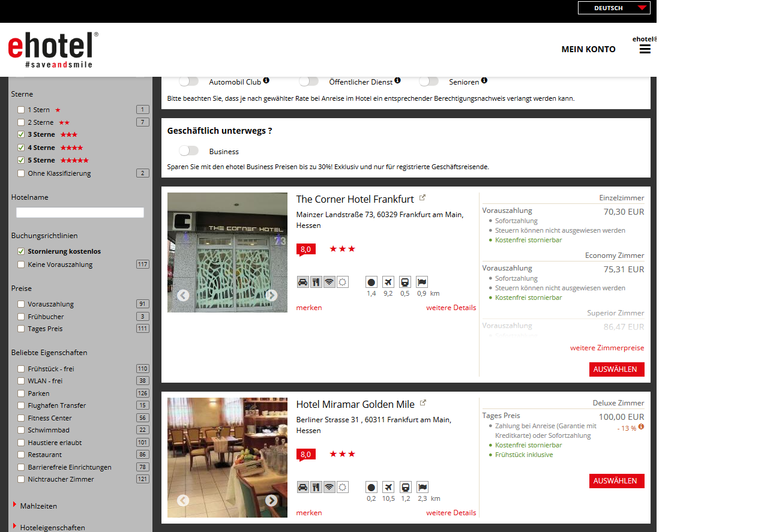Viewport: 776px width, 532px height.
Task: Click the 100,00 EUR Deluxe Zimmer price
Action: [621, 417]
